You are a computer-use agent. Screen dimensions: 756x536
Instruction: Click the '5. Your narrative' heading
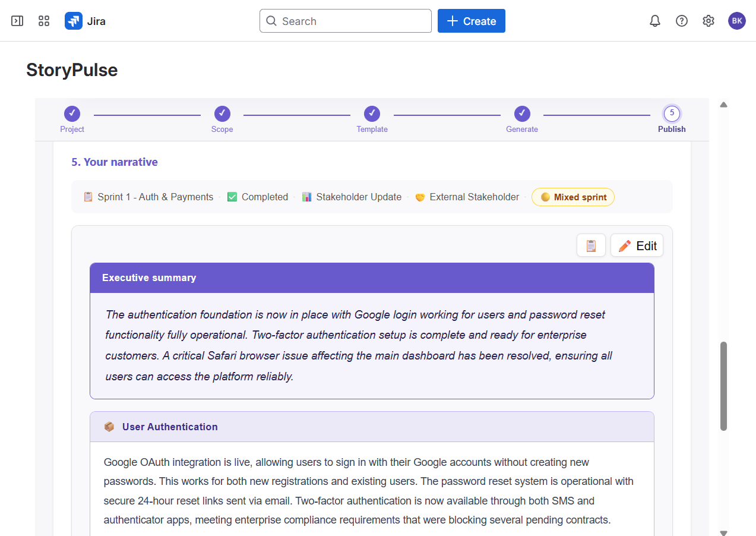[x=115, y=162]
